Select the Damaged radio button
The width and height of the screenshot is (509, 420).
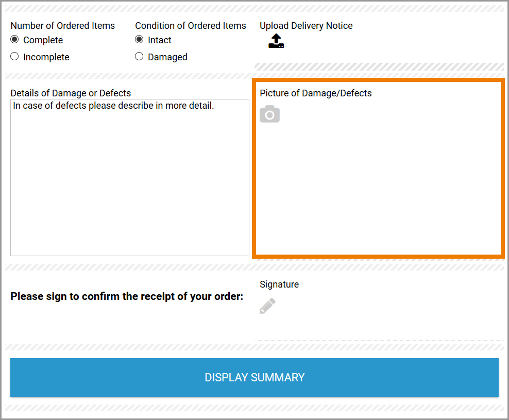(139, 57)
